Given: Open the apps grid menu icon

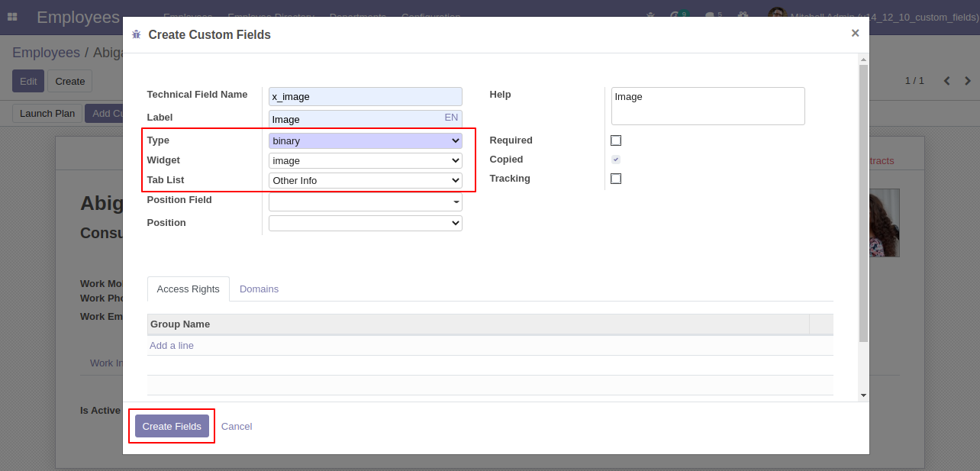Looking at the screenshot, I should [x=12, y=17].
